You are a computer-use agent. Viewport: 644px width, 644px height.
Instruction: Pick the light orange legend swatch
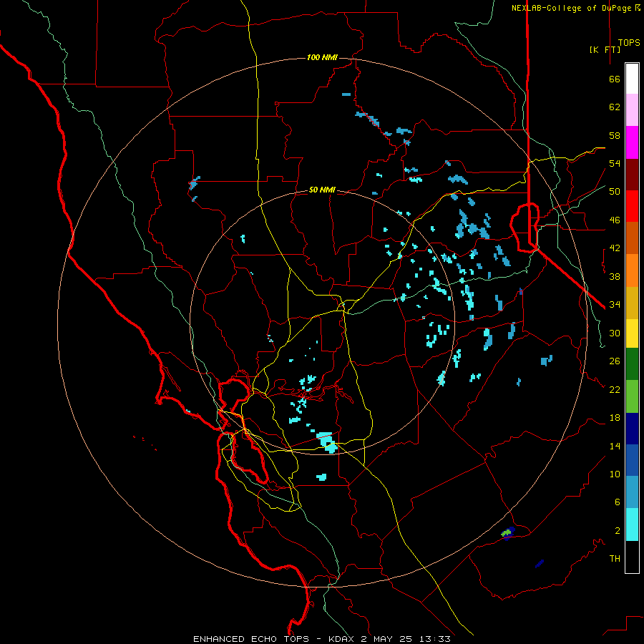[x=632, y=270]
